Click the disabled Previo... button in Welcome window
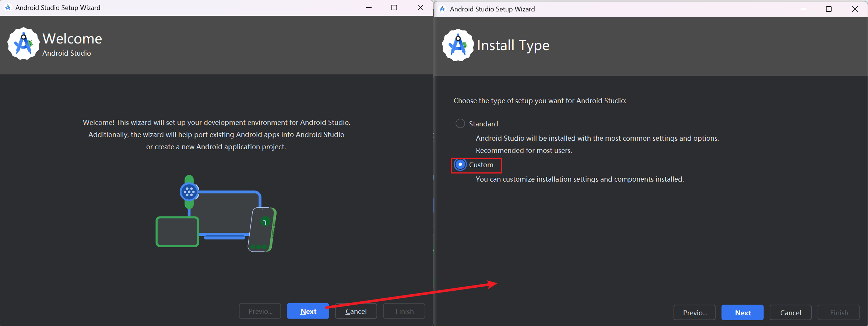The height and width of the screenshot is (326, 868). (x=260, y=311)
